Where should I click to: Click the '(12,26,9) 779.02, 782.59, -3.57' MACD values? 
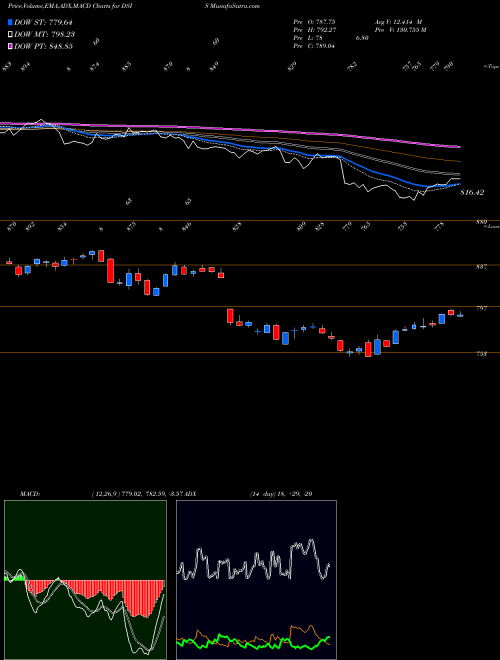(x=138, y=493)
